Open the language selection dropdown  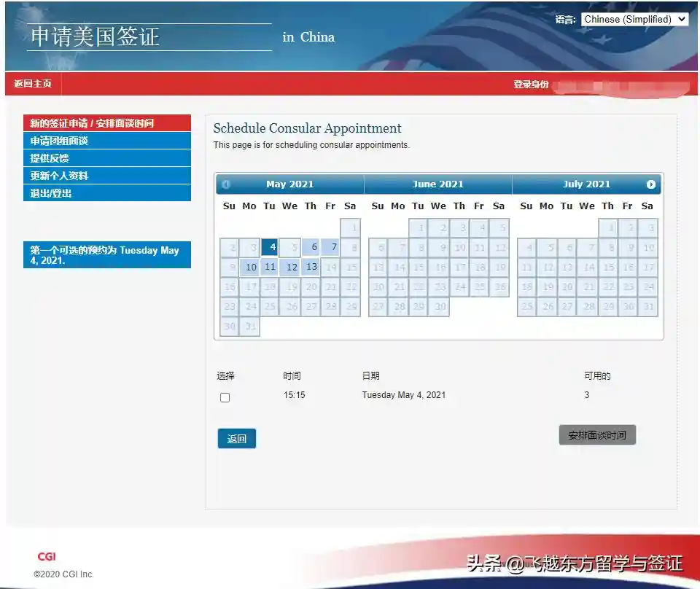634,20
